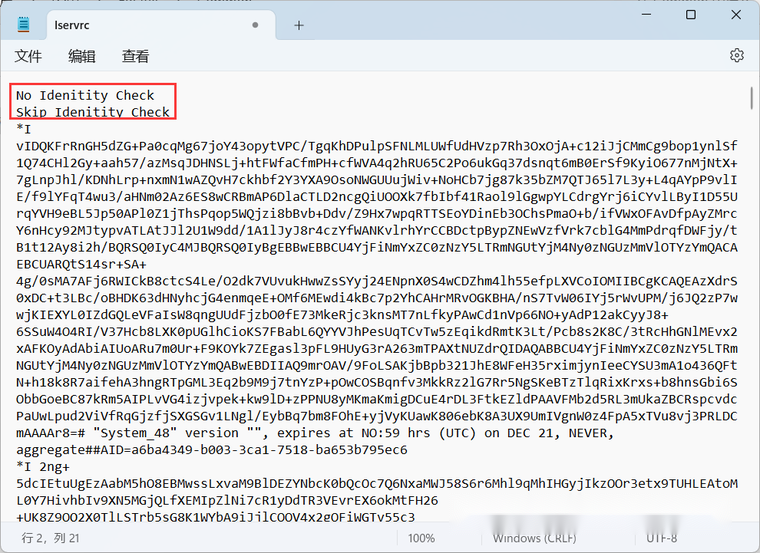Close the Notepad window

[x=737, y=15]
